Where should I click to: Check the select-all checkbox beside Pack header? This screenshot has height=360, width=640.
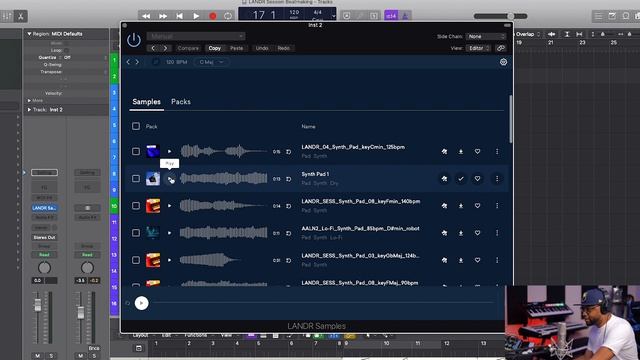136,126
